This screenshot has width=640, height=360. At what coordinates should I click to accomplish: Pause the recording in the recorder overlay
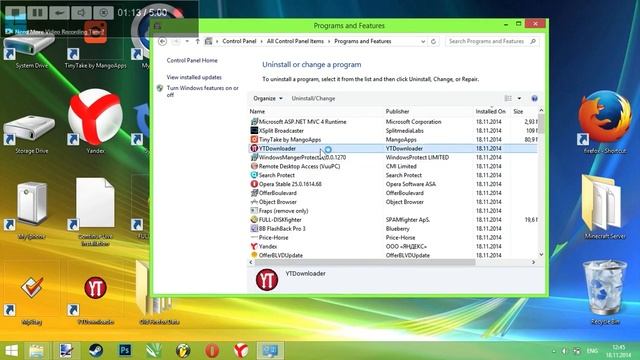pyautogui.click(x=37, y=12)
